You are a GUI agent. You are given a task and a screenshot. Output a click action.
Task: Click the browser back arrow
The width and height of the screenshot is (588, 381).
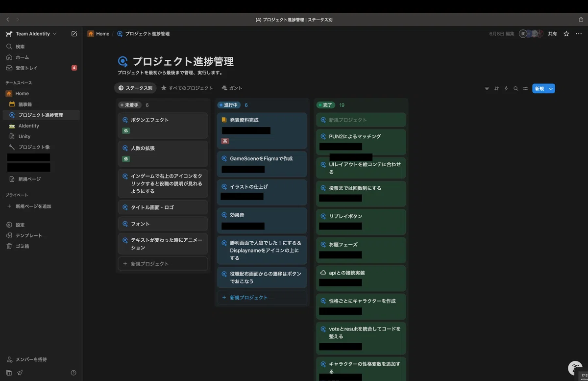(x=8, y=20)
